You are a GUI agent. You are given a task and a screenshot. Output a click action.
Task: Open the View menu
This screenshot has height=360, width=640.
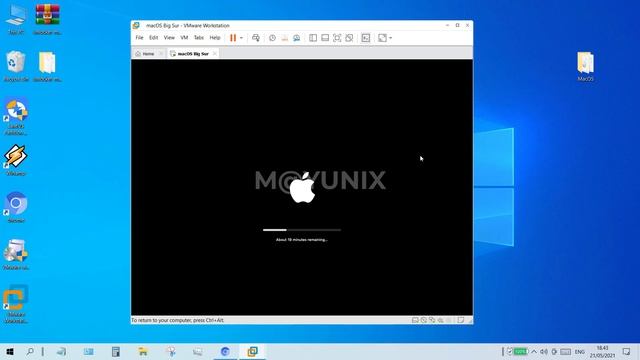point(169,38)
